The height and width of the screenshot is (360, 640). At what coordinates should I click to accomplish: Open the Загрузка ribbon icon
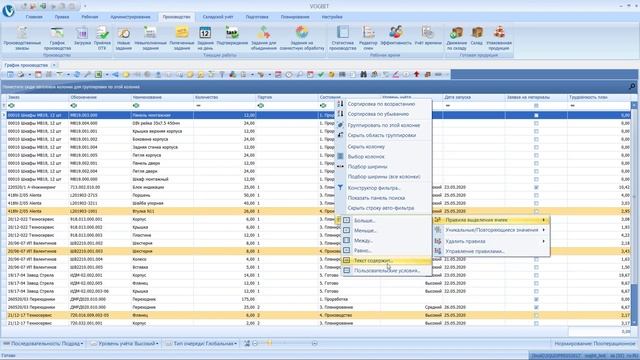[82, 36]
